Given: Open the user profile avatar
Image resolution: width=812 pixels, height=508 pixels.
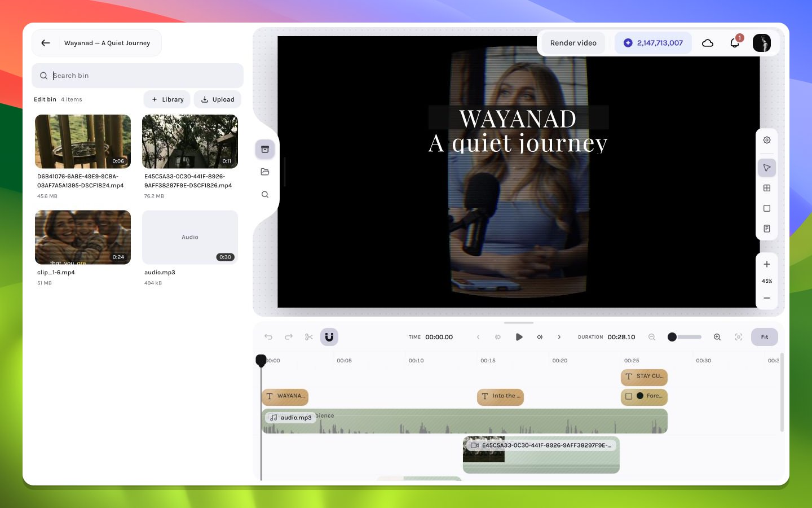Looking at the screenshot, I should click(762, 43).
